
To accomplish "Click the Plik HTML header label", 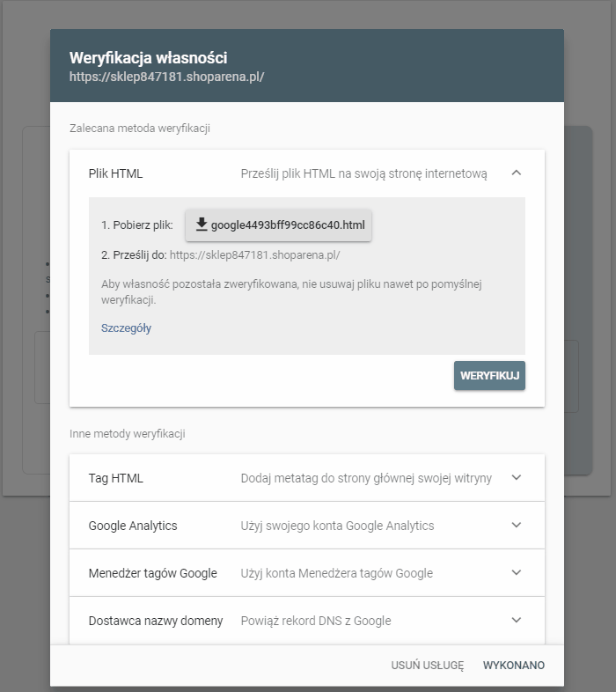I will [x=115, y=174].
